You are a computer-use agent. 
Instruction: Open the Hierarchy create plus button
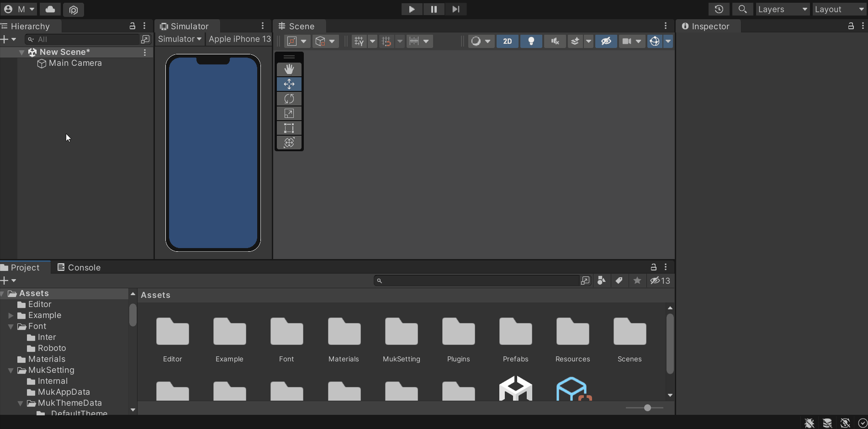click(x=8, y=39)
